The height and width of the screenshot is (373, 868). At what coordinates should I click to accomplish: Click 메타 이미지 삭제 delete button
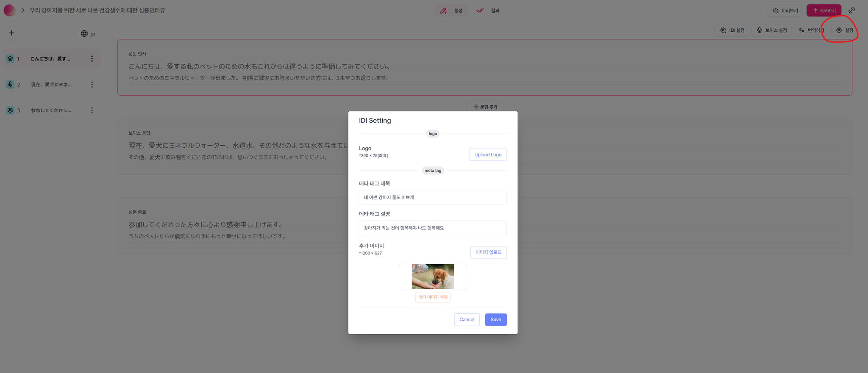pos(433,297)
